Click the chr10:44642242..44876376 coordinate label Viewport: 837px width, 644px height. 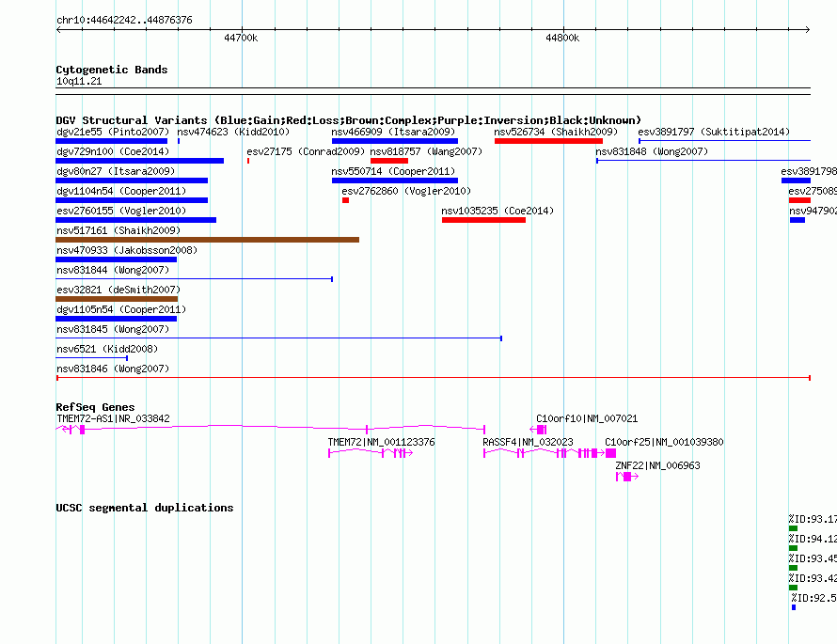(124, 20)
